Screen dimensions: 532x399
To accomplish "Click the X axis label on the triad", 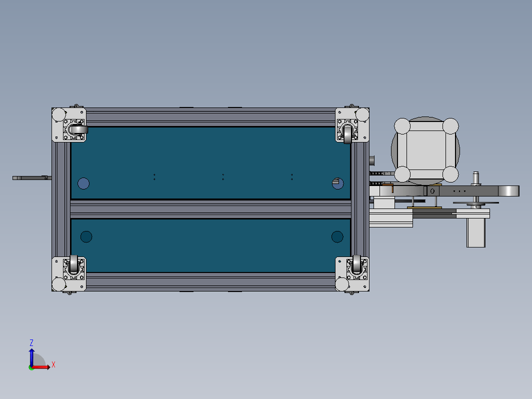I will tap(53, 365).
